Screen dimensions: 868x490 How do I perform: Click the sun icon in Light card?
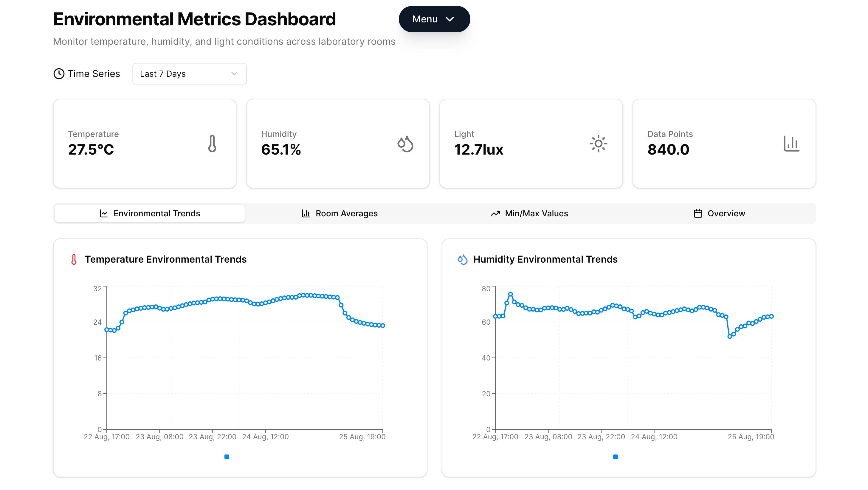(598, 144)
